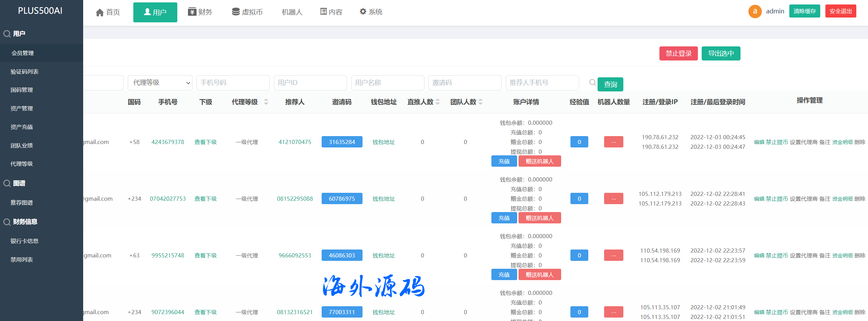The image size is (868, 321).
Task: Click the 系统 gear icon
Action: click(363, 12)
